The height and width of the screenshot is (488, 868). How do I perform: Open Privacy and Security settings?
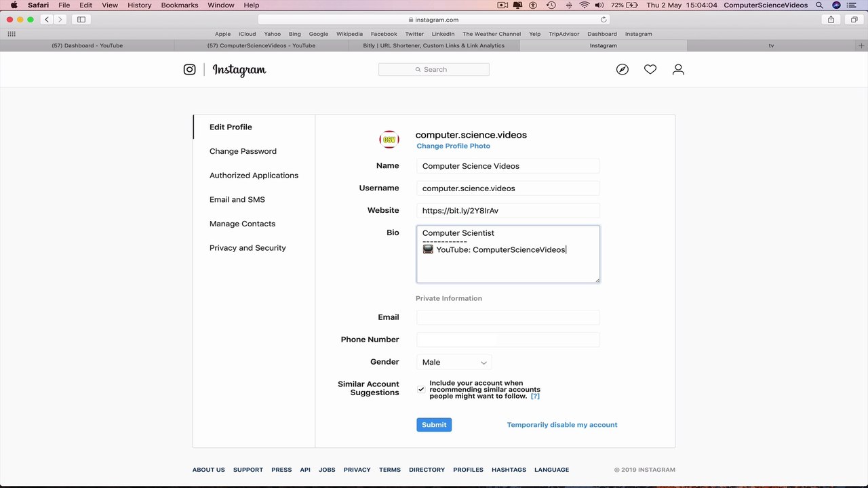click(248, 248)
